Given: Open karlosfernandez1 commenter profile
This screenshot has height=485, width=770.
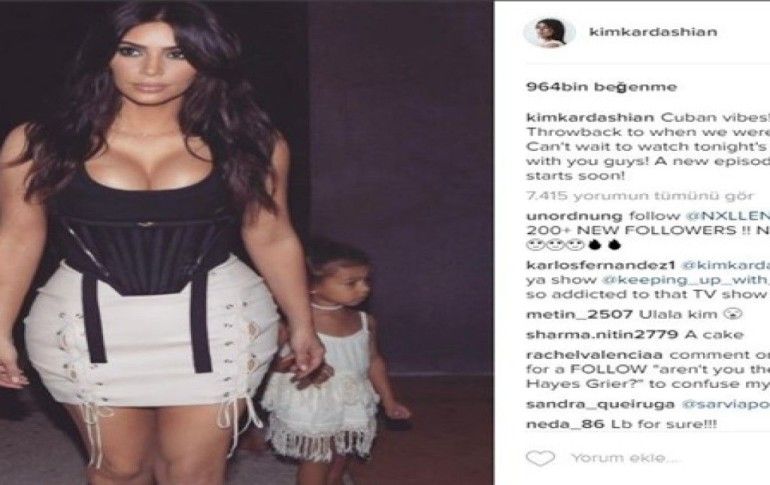Looking at the screenshot, I should pos(601,265).
